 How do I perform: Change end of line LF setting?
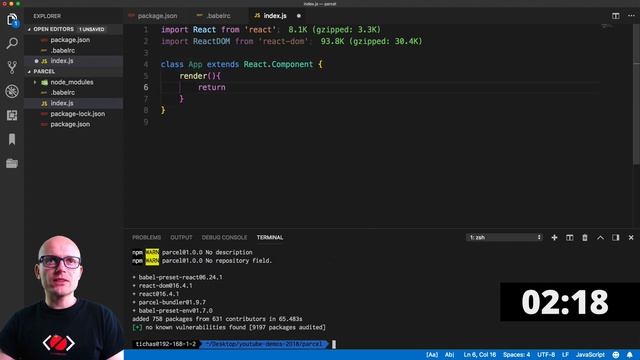565,355
